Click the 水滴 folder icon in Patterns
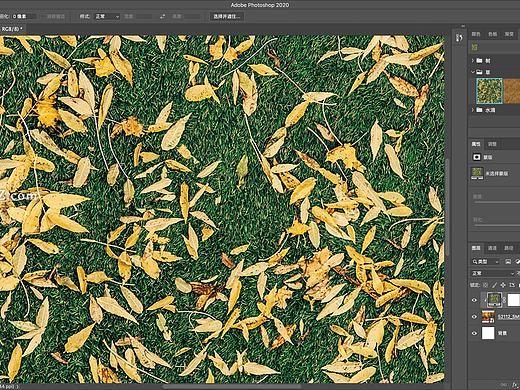 479,110
